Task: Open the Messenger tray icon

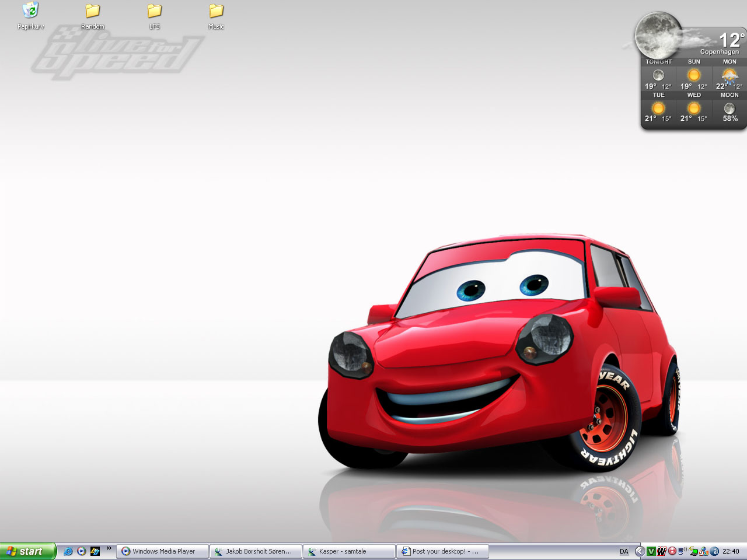Action: pyautogui.click(x=704, y=551)
